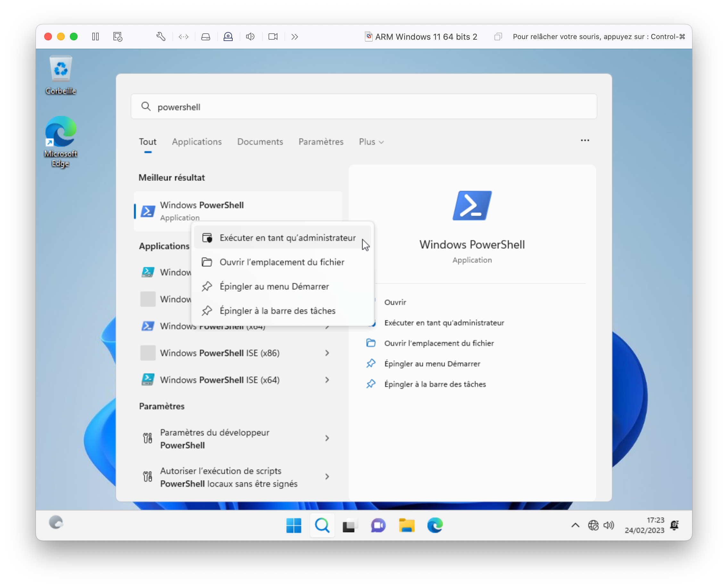Select the Tout tab
Viewport: 728px width, 588px height.
(148, 142)
